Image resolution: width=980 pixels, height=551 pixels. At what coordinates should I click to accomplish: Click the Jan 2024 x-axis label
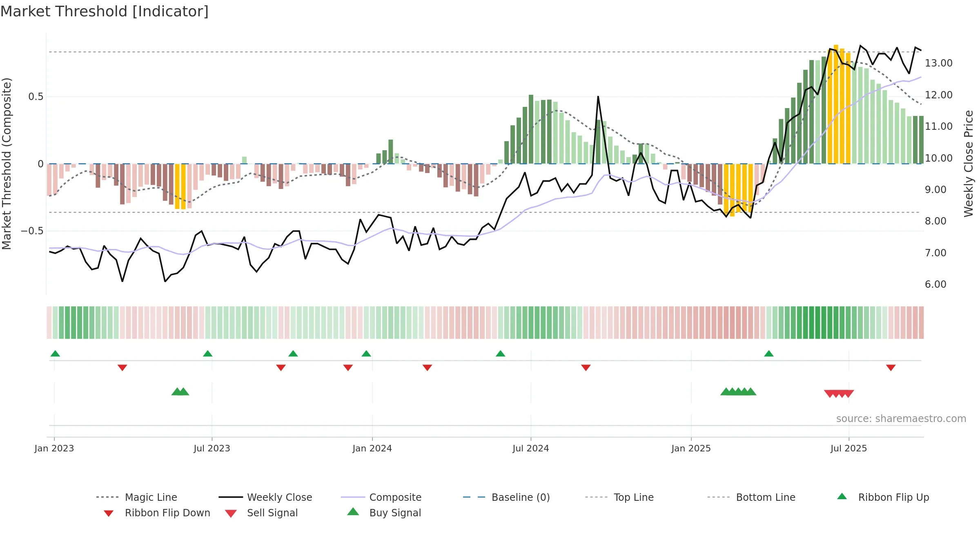(372, 449)
